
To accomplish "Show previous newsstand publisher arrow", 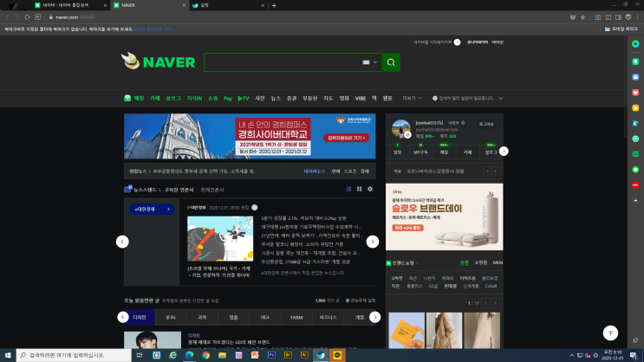I will coord(122,242).
